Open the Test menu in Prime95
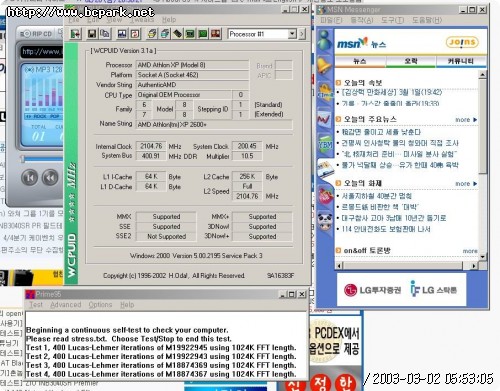 [36, 305]
